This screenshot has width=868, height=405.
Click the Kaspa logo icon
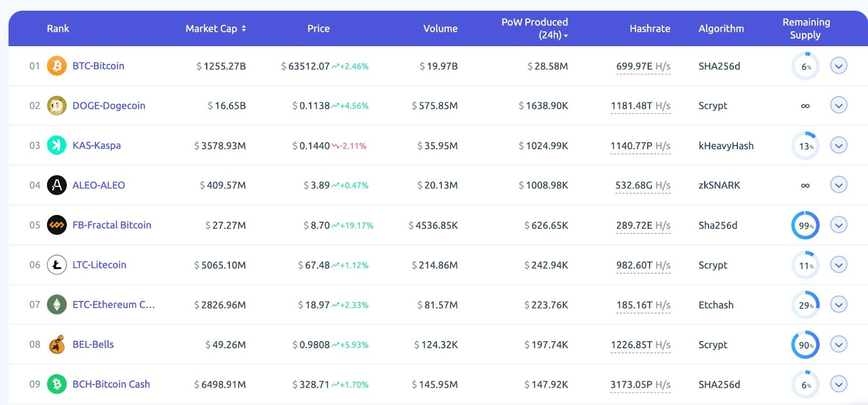57,145
